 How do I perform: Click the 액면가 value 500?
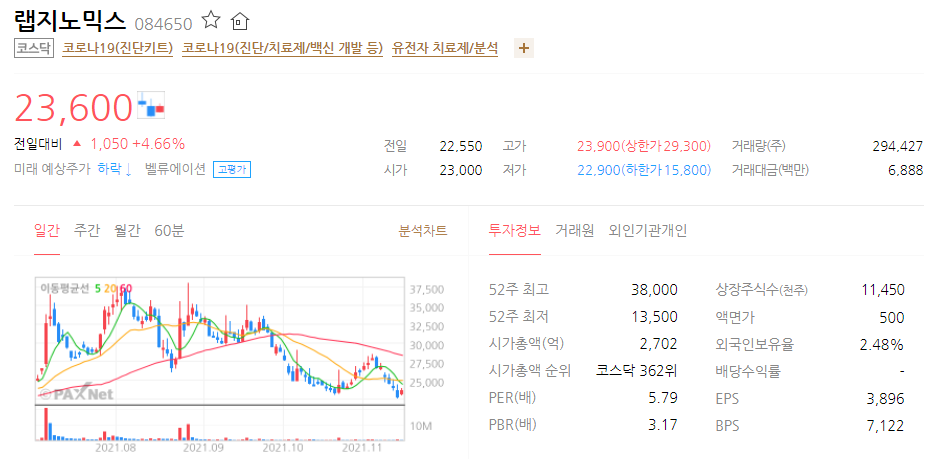pos(892,318)
